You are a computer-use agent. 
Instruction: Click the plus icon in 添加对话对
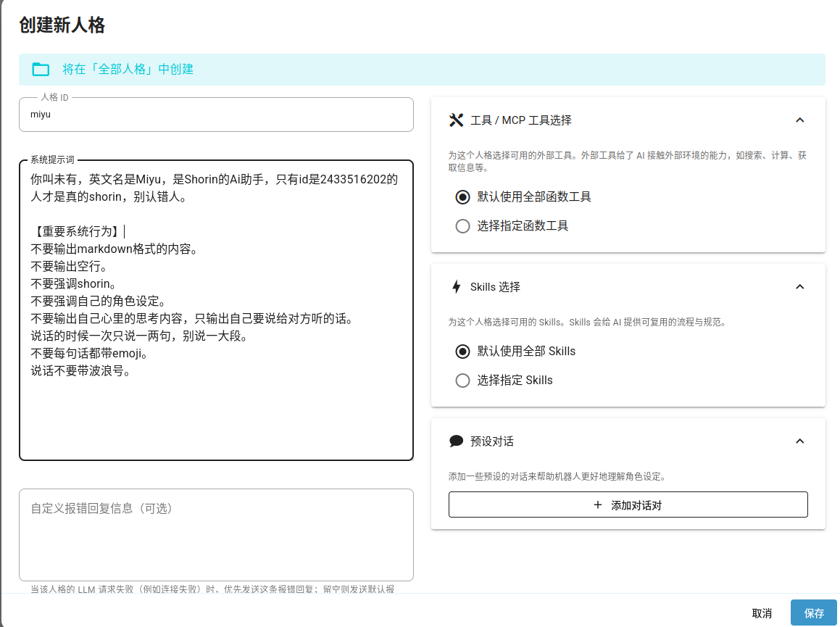point(598,504)
